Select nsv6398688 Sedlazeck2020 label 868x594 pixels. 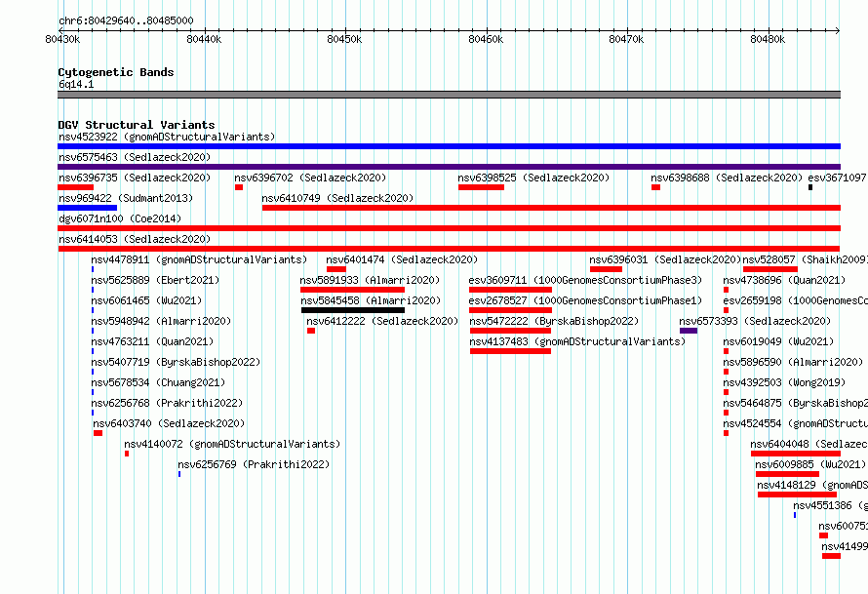pyautogui.click(x=727, y=178)
